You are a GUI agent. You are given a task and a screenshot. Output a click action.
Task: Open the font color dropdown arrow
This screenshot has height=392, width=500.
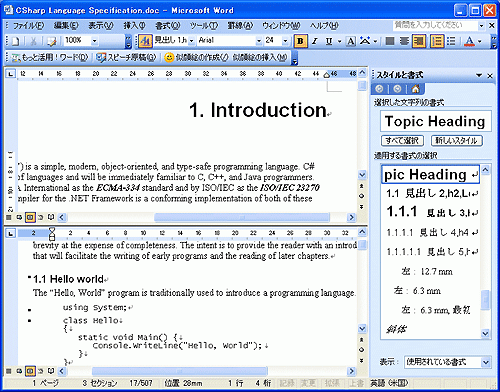pyautogui.click(x=480, y=41)
